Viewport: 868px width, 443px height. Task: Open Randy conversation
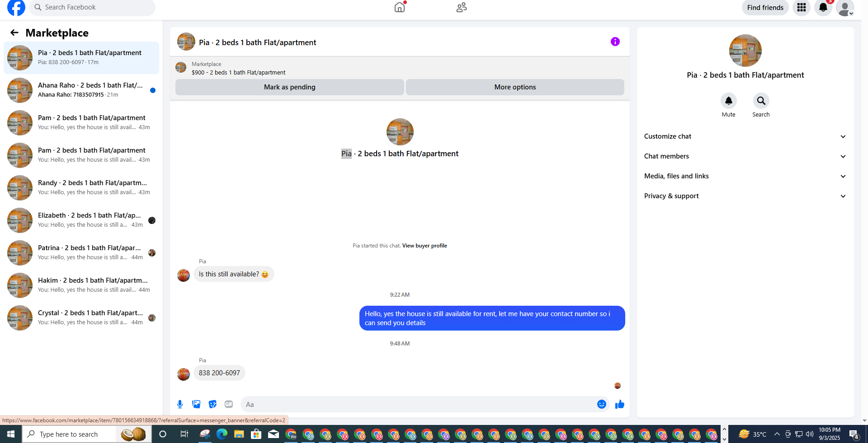pos(81,187)
